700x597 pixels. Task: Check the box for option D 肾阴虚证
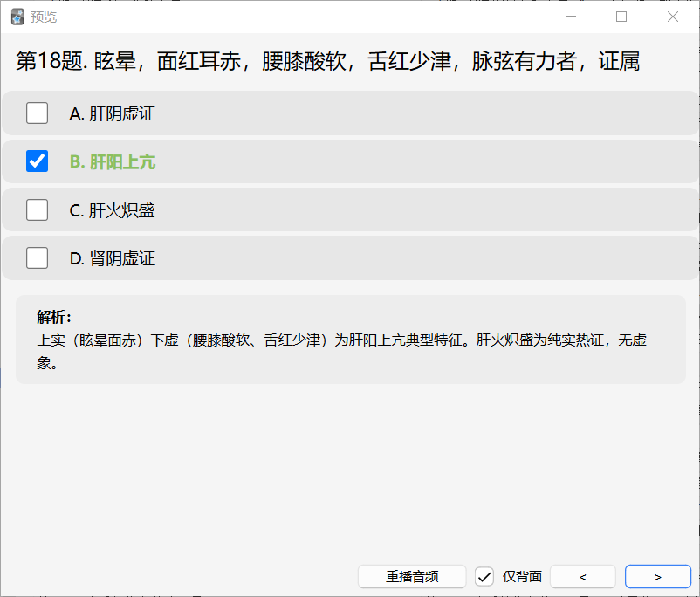pos(37,258)
